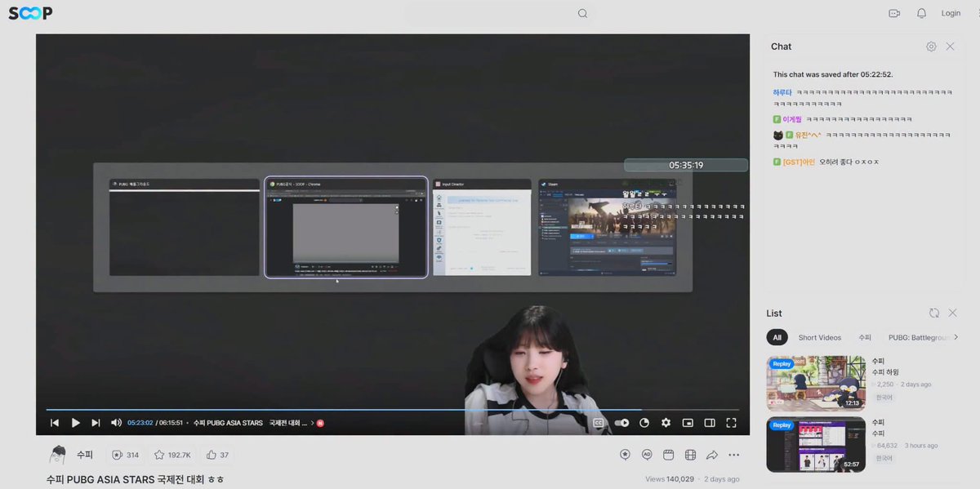Screen dimensions: 980x489
Task: Open the SOOP home logo
Action: point(31,13)
